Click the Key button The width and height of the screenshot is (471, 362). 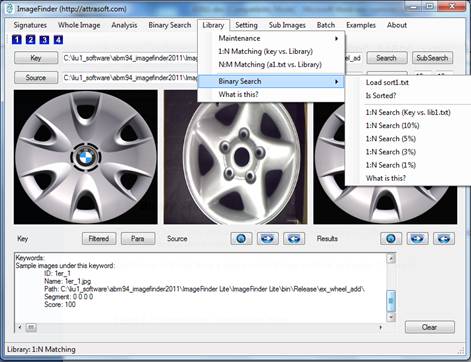click(36, 58)
